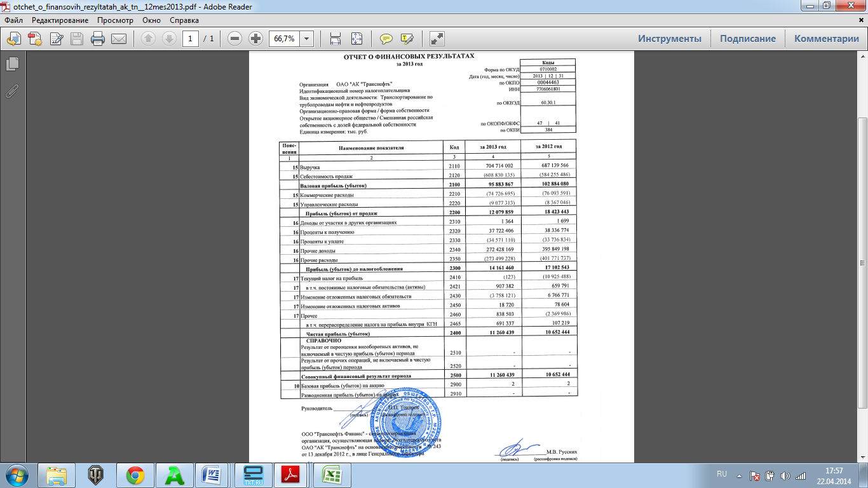Click the Прочие доходы row label
The width and height of the screenshot is (868, 488).
319,251
